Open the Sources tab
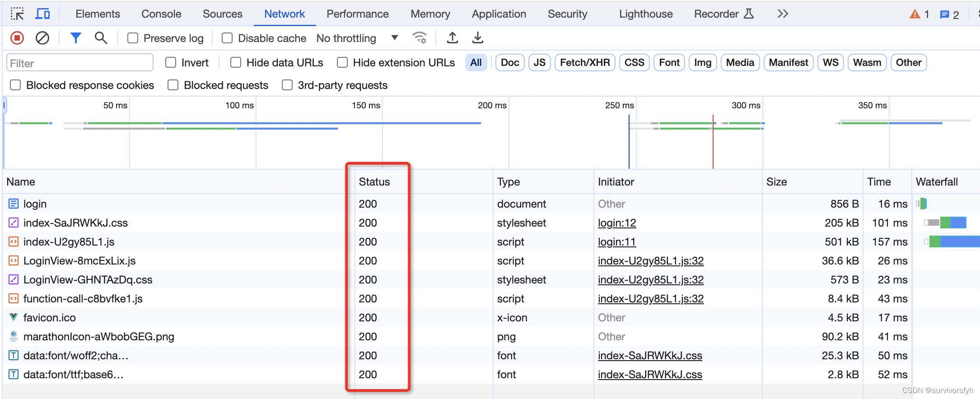 coord(223,14)
